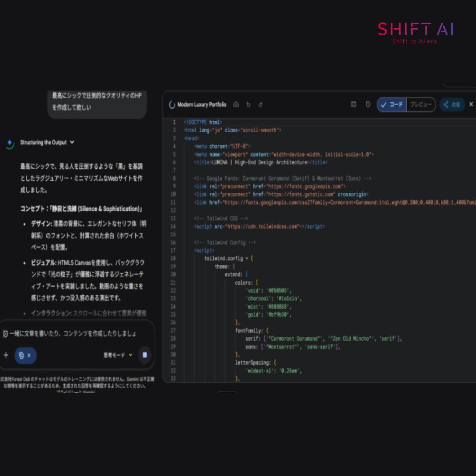
Task: Remove the canvas tool chip with its x
Action: pyautogui.click(x=29, y=355)
